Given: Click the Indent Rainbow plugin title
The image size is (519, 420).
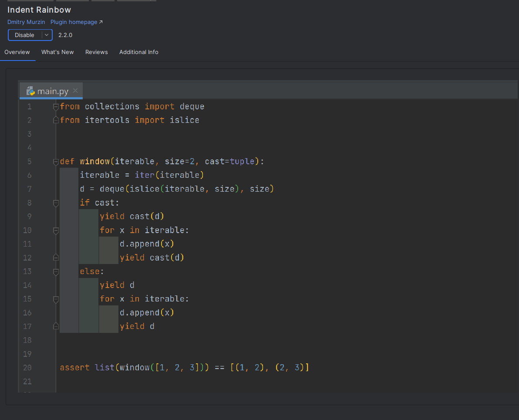Looking at the screenshot, I should [x=39, y=10].
